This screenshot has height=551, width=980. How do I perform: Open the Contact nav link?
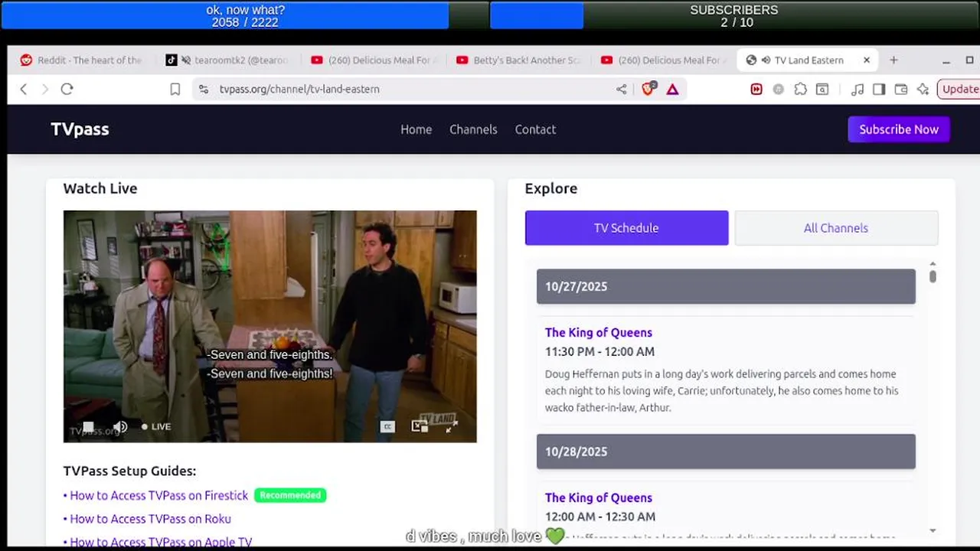535,129
